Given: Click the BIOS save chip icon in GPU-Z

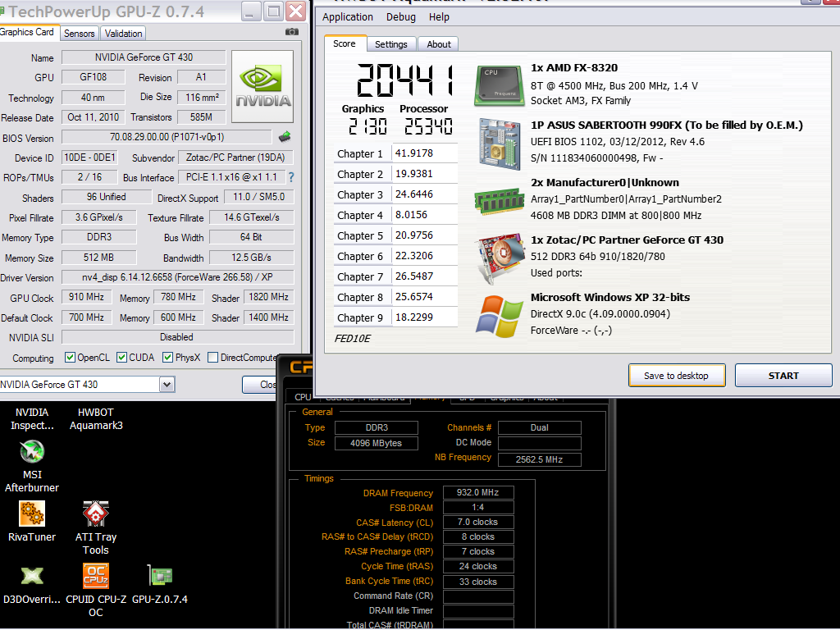Looking at the screenshot, I should (x=285, y=137).
